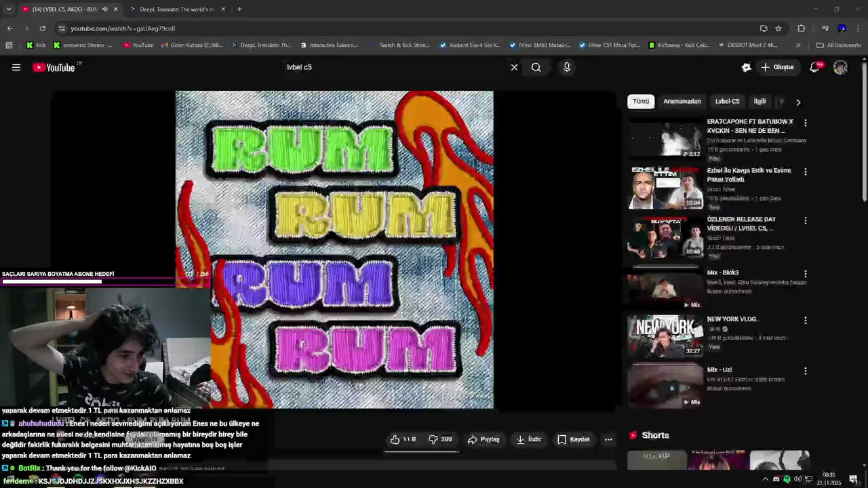Open the site information icon in address bar
This screenshot has height=488, width=868.
(62, 28)
